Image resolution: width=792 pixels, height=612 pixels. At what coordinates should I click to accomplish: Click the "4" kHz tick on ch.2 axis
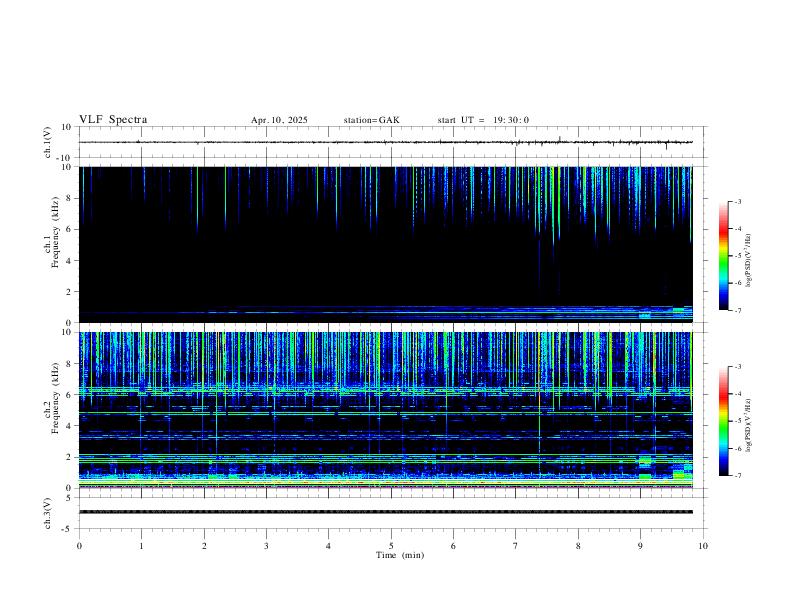click(x=70, y=426)
